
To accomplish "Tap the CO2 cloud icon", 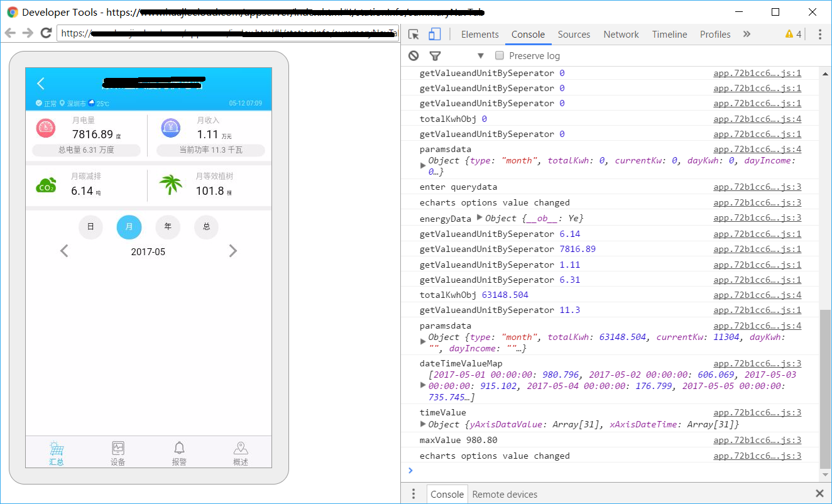I will pyautogui.click(x=46, y=185).
